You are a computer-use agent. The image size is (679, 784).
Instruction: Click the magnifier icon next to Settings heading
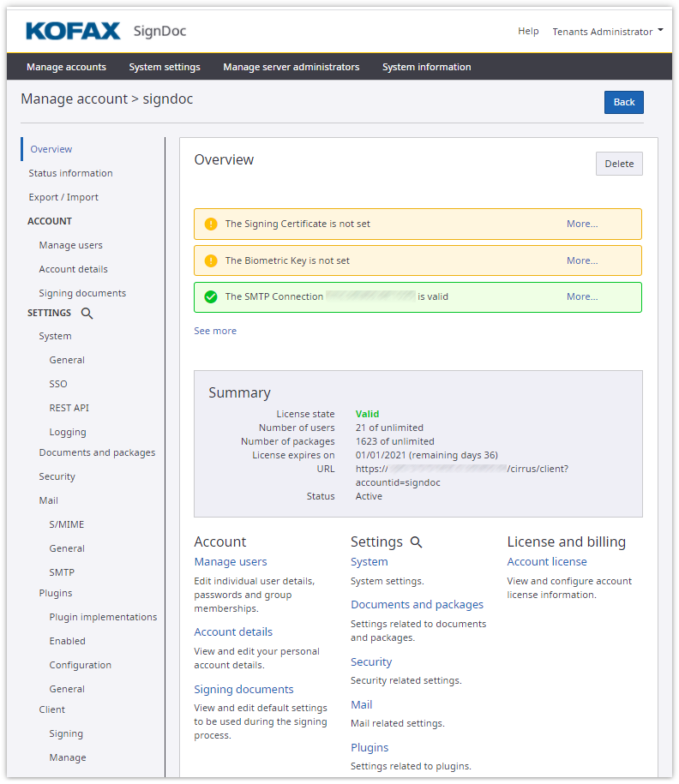point(417,542)
